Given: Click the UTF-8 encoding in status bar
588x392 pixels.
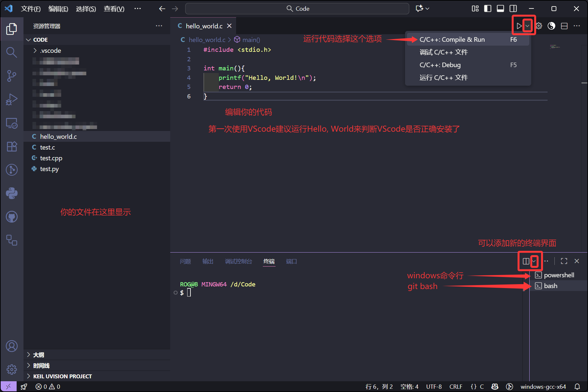Looking at the screenshot, I should [434, 386].
